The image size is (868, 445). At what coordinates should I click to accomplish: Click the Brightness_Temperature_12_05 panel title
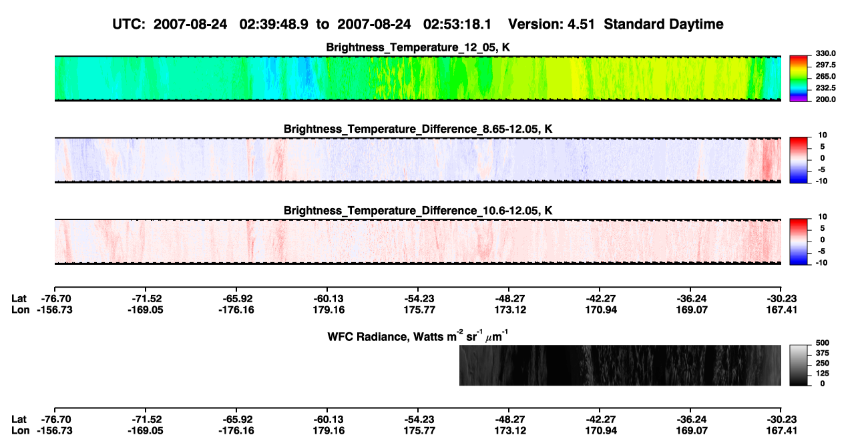point(418,47)
